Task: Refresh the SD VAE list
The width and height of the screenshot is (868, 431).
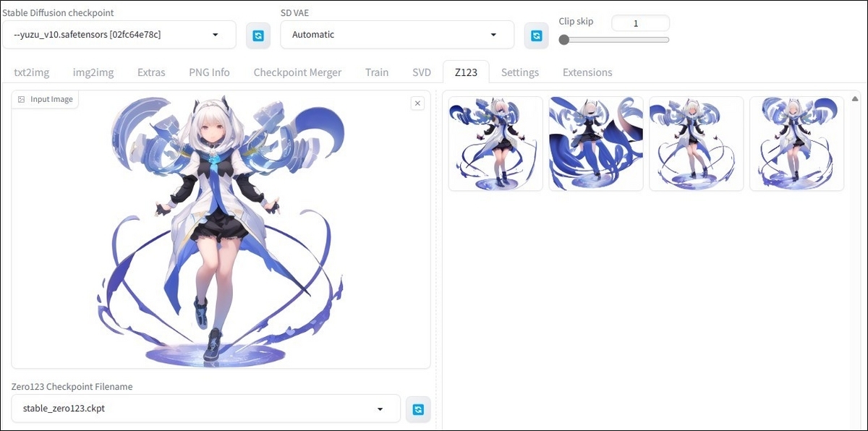Action: [536, 35]
